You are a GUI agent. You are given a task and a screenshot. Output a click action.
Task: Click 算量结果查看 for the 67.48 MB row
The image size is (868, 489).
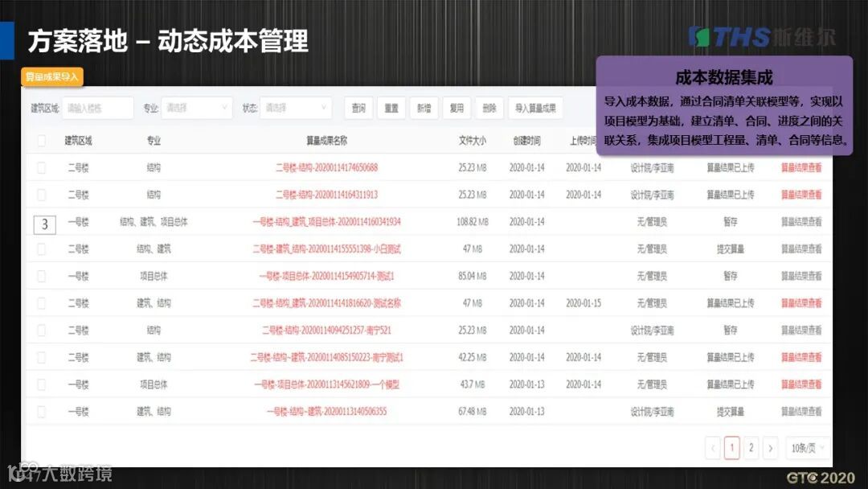pyautogui.click(x=801, y=412)
